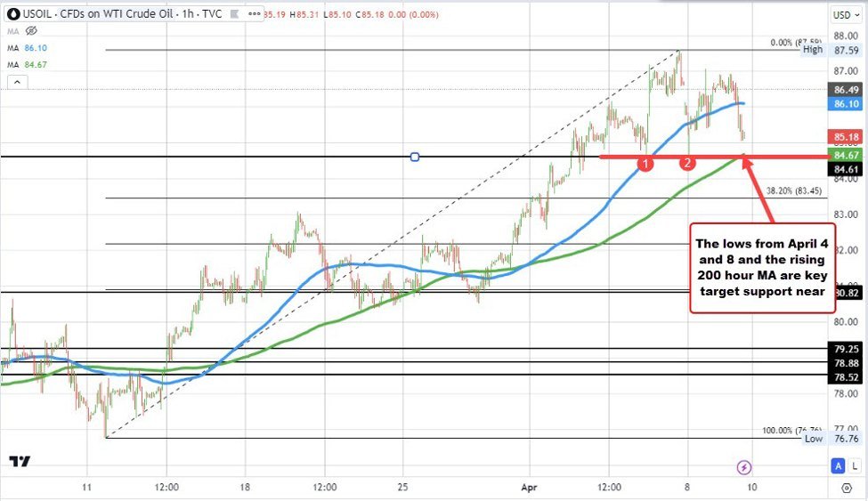
Task: Click the red annotation text box about support
Action: coord(763,269)
